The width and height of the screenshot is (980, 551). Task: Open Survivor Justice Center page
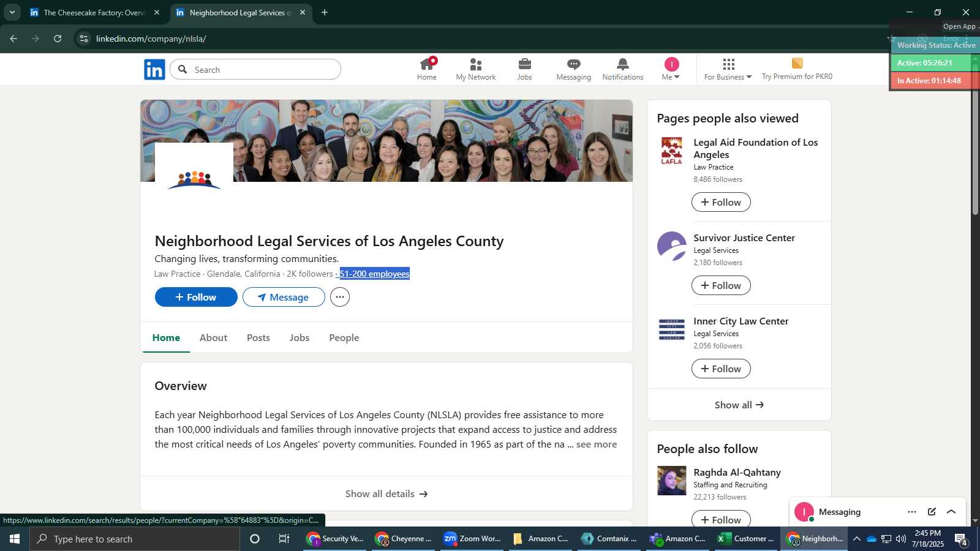(744, 238)
